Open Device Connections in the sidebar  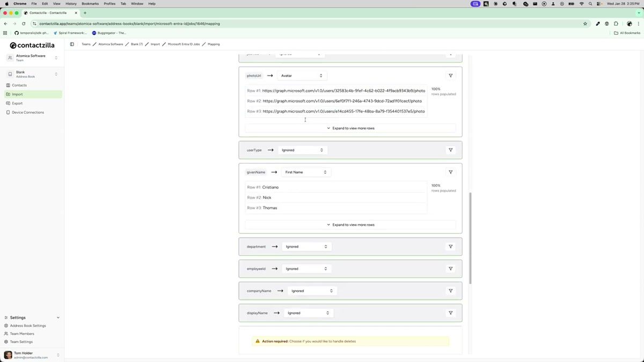tap(27, 112)
